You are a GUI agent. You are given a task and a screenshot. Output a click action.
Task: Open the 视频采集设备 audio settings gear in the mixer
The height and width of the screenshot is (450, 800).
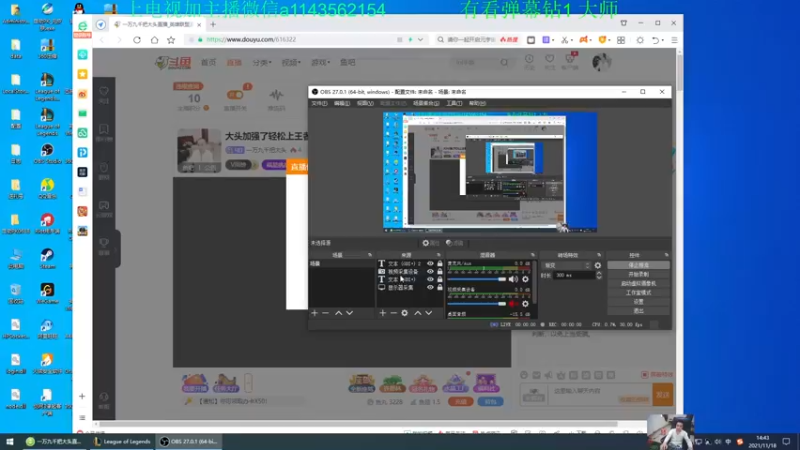(525, 304)
